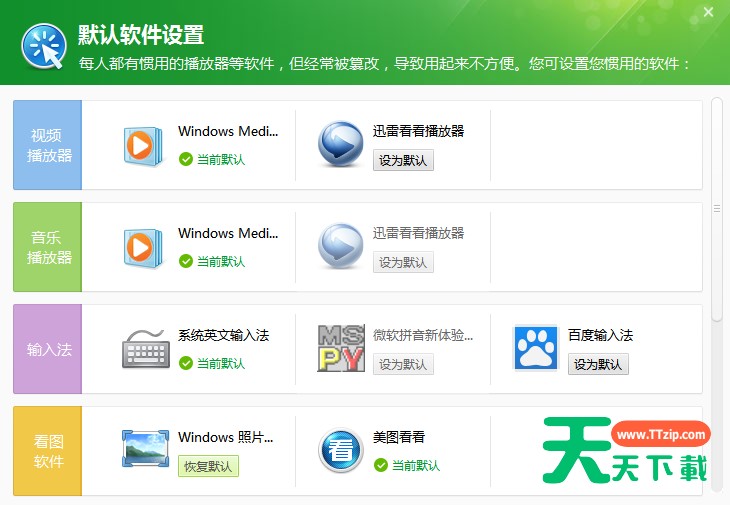Click 迅雷看看播放器 label in video player row
The height and width of the screenshot is (505, 730).
[419, 131]
